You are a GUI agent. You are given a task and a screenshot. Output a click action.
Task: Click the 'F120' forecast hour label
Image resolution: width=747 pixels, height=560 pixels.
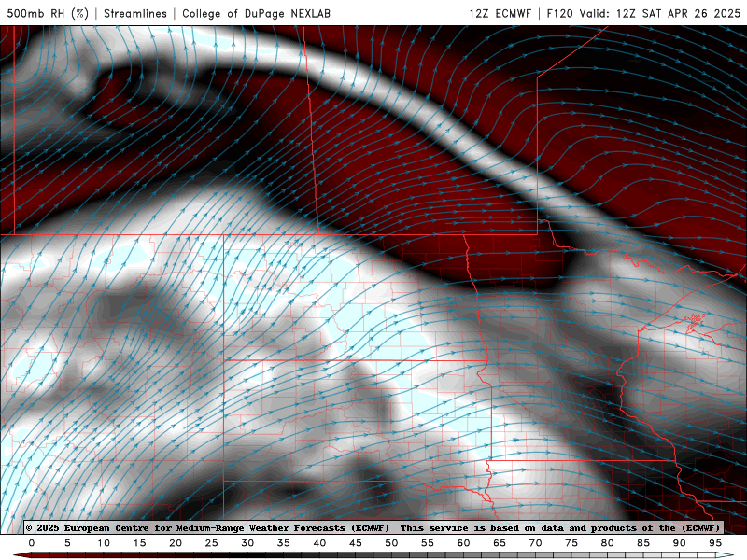click(x=559, y=13)
